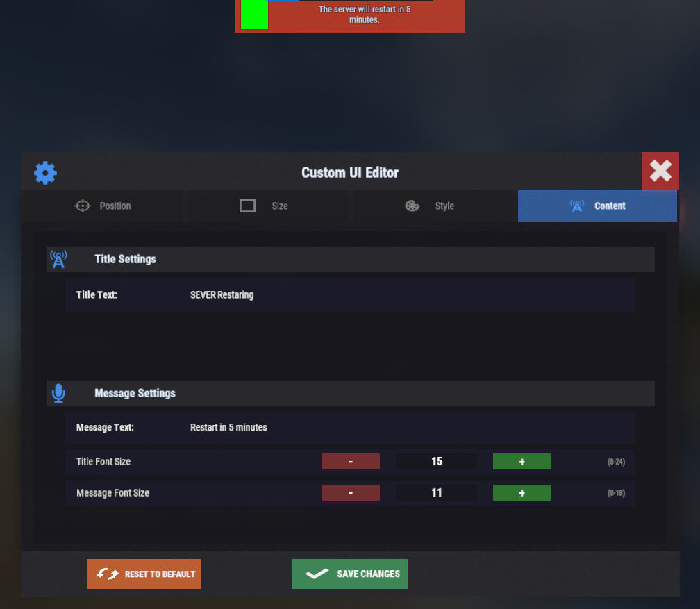Click the Style palette icon
The width and height of the screenshot is (700, 609).
pos(412,206)
